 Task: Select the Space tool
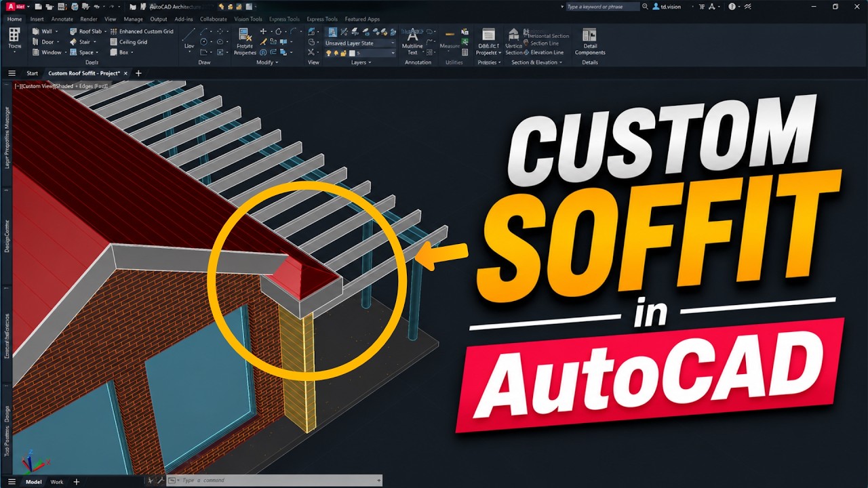coord(81,52)
